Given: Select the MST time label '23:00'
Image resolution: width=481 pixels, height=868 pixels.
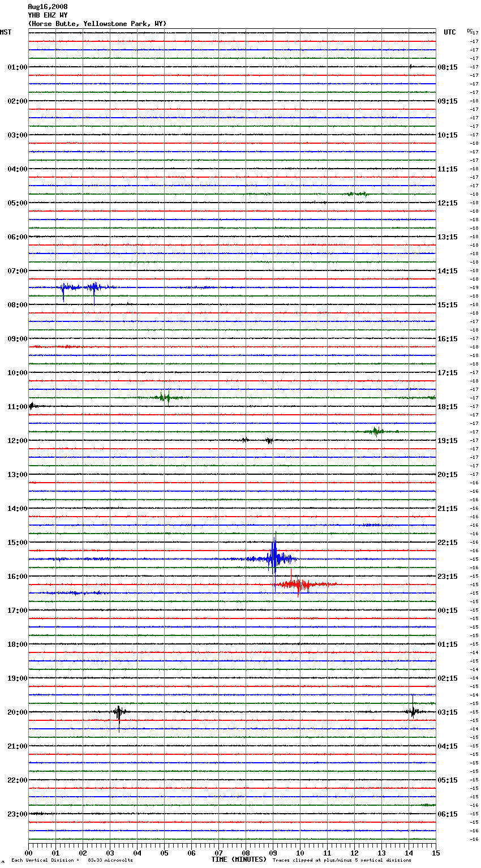Looking at the screenshot, I should [x=18, y=814].
